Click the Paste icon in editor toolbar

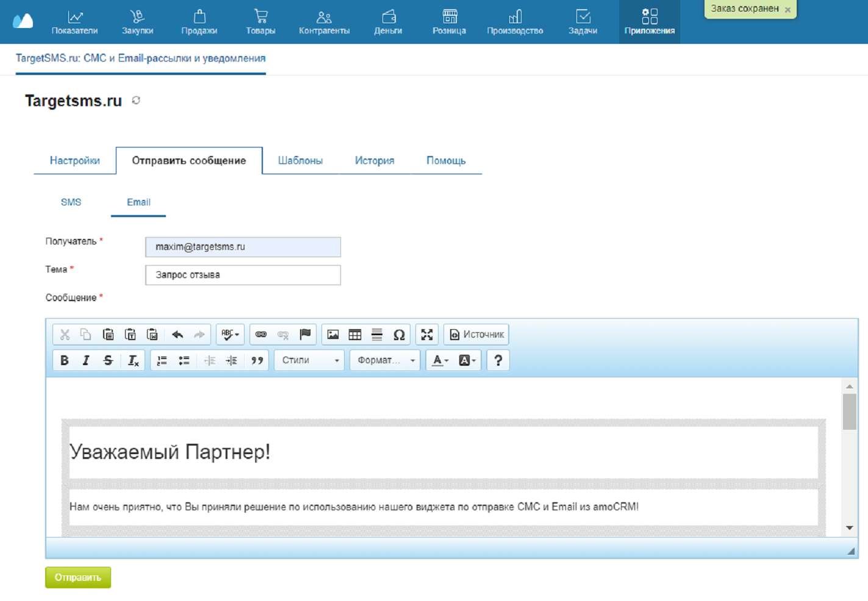108,335
